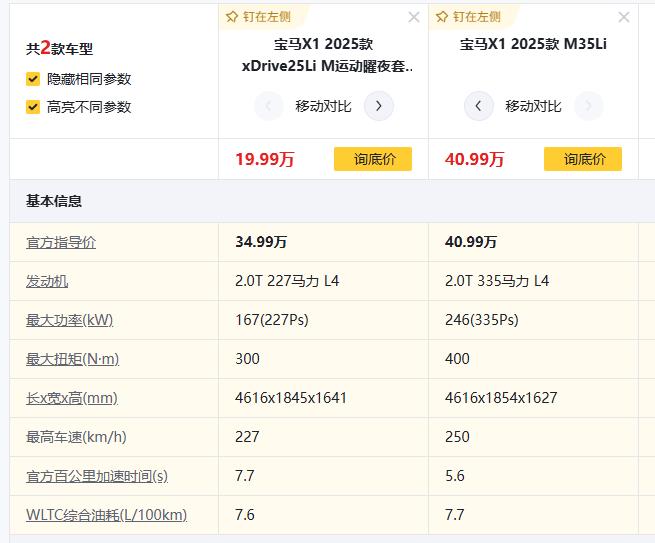Click 40.99万 red price text

pyautogui.click(x=475, y=159)
